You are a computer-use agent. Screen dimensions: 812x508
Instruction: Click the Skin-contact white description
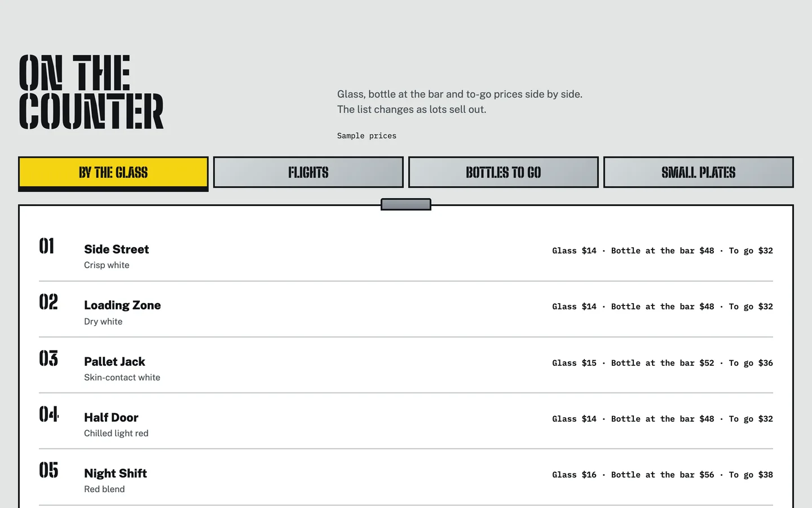tap(122, 378)
